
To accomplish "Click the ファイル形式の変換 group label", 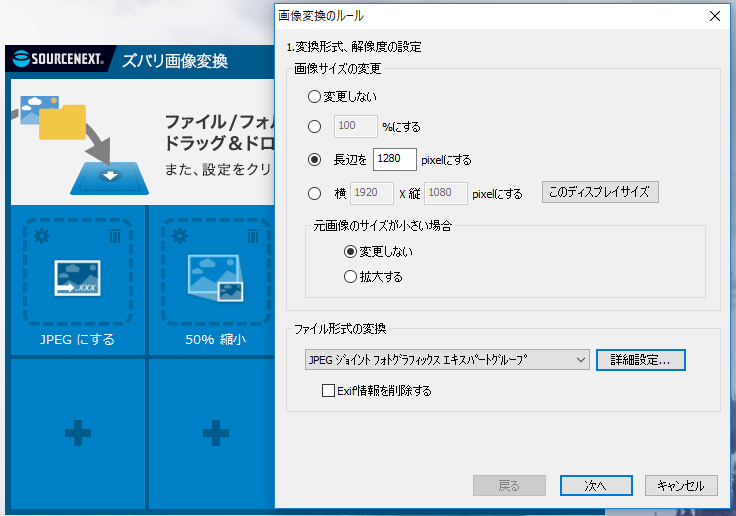I will pyautogui.click(x=340, y=329).
